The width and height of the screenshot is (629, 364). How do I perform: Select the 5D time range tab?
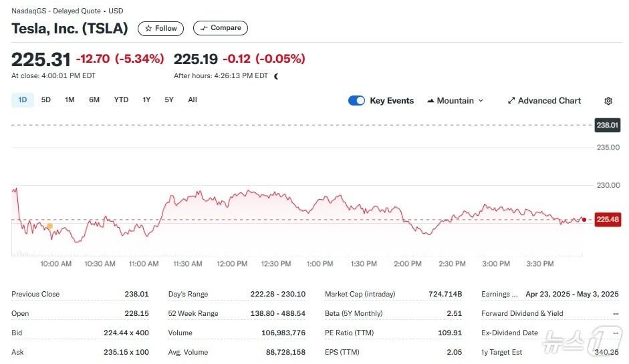[46, 100]
